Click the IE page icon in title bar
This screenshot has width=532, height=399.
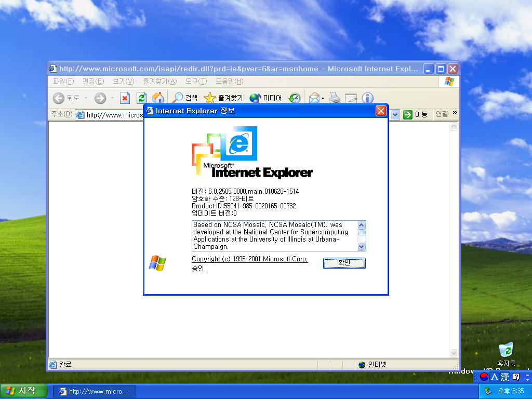(x=52, y=69)
